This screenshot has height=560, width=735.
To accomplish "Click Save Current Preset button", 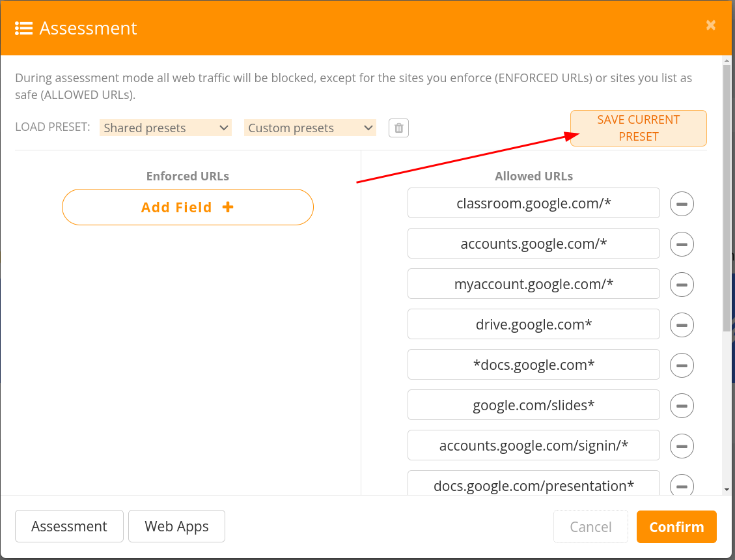I will 639,128.
